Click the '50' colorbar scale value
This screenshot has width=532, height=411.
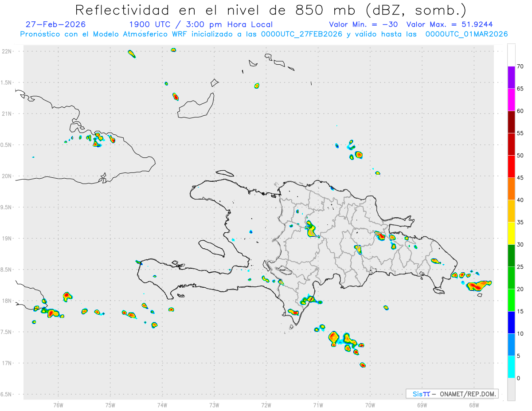[520, 156]
